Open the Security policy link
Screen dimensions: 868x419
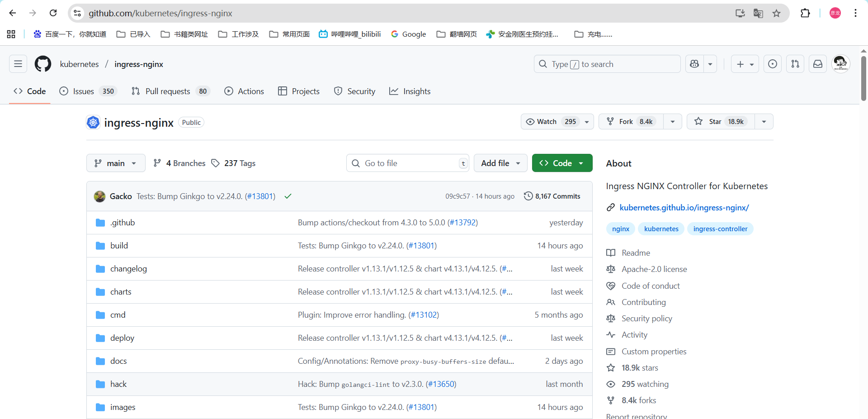coord(639,319)
